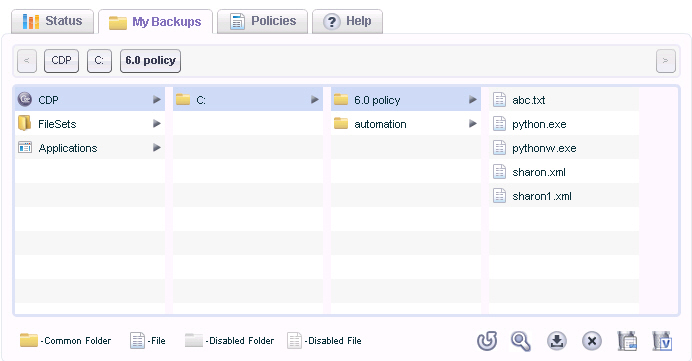Click the download arrow icon
692x361 pixels.
[557, 341]
